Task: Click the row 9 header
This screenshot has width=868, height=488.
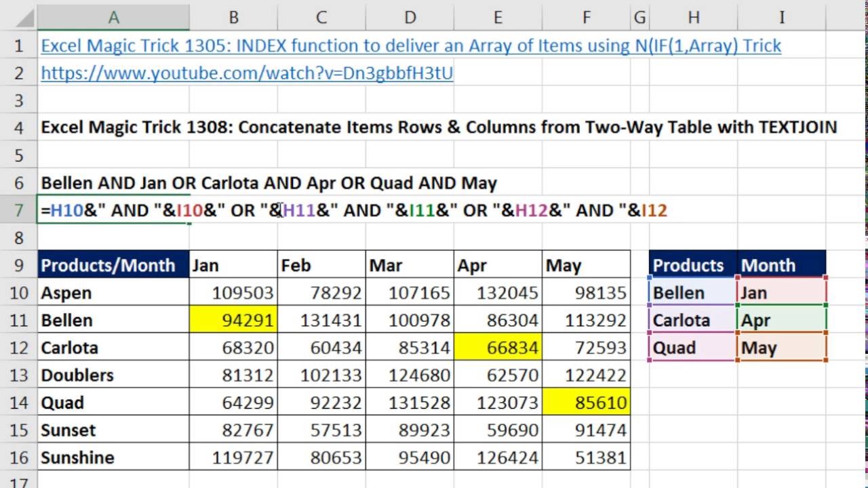Action: point(18,265)
